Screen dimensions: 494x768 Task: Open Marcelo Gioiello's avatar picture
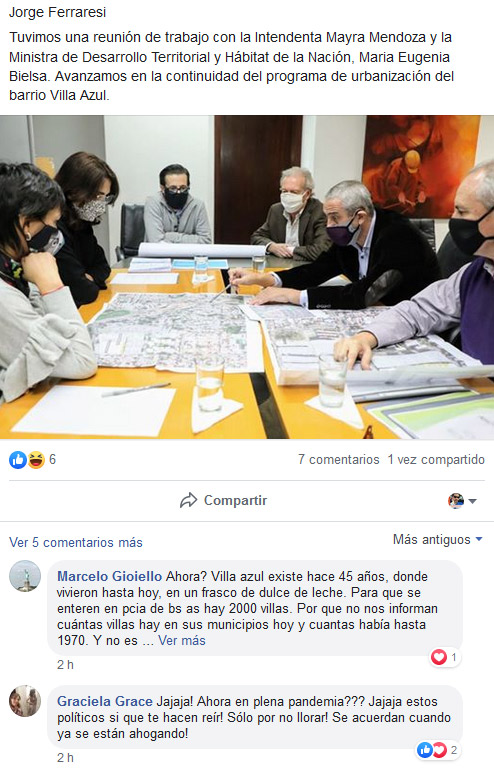[25, 576]
